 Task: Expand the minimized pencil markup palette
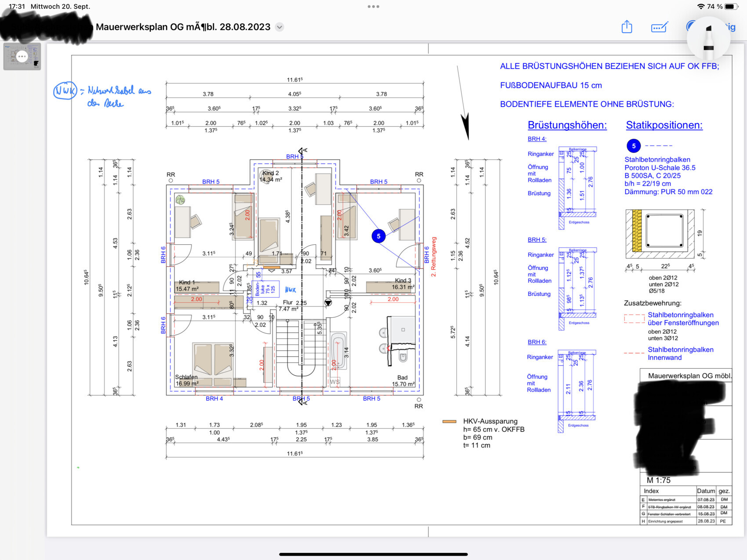708,40
